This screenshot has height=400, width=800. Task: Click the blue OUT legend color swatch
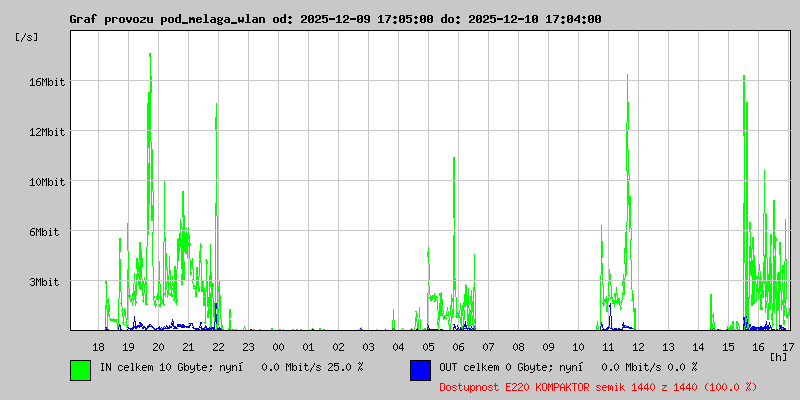click(420, 369)
